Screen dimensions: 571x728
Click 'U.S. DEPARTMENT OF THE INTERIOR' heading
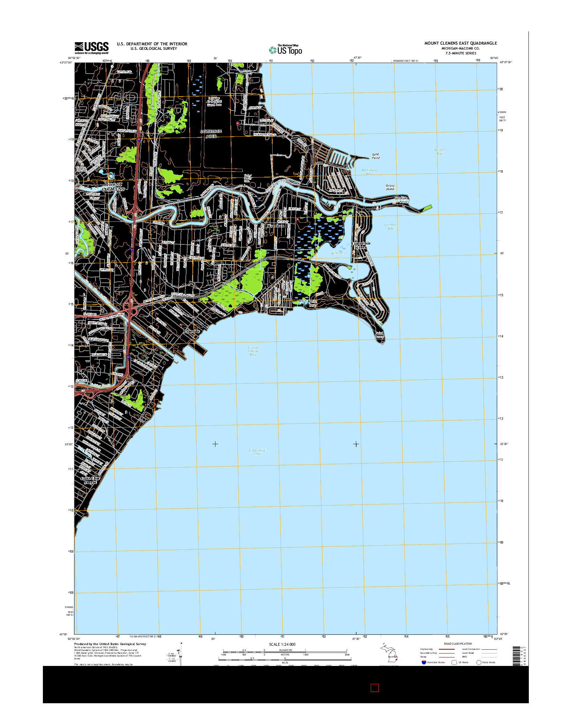[x=152, y=44]
